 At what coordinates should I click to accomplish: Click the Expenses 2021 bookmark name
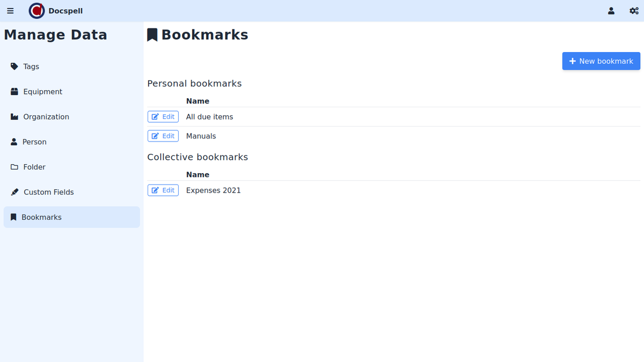coord(213,190)
